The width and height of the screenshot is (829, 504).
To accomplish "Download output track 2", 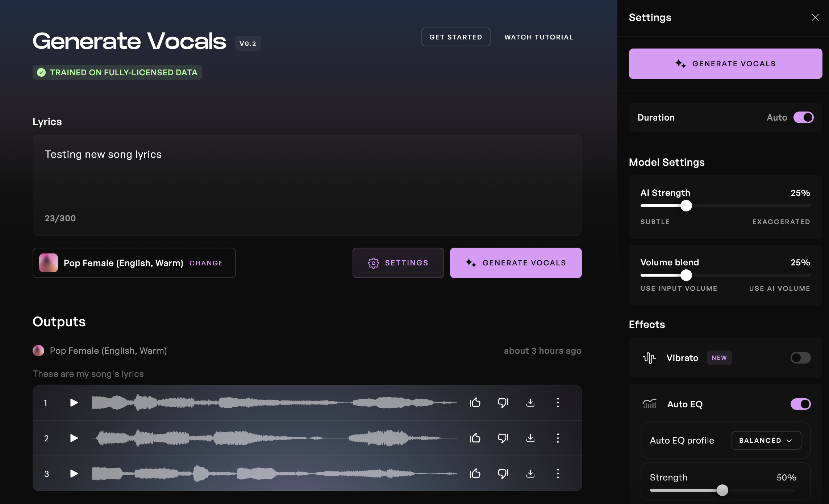I will [x=530, y=438].
